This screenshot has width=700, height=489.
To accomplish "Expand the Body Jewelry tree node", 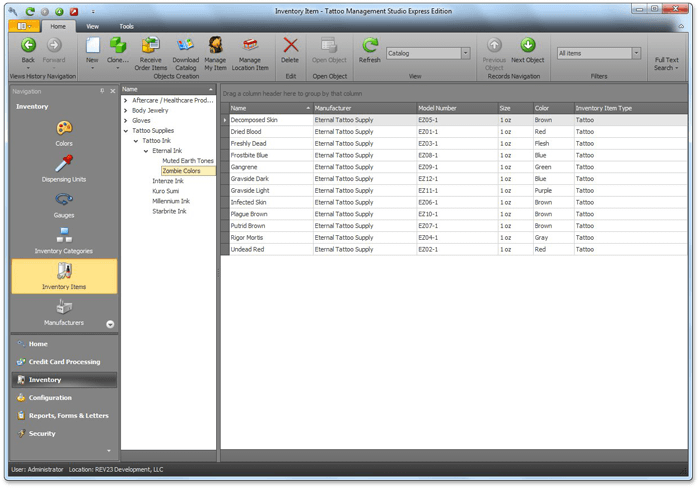I will coord(125,110).
